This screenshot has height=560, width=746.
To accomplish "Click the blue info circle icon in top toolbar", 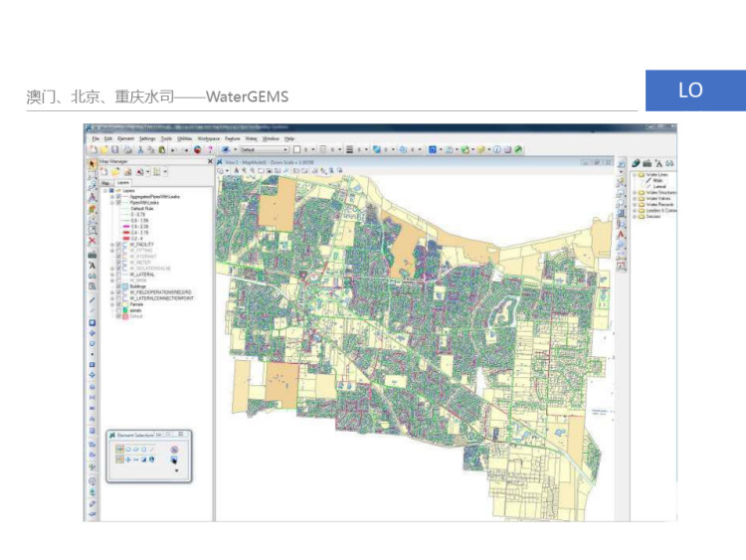I will pos(497,150).
